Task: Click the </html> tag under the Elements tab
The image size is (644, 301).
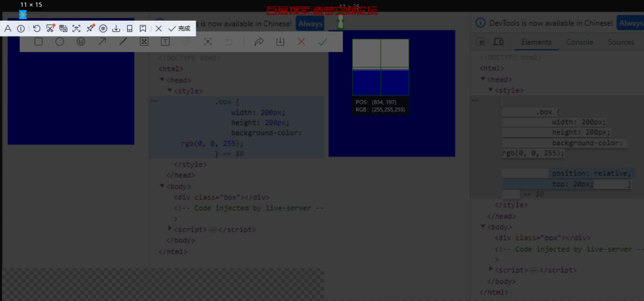Action: (494, 293)
